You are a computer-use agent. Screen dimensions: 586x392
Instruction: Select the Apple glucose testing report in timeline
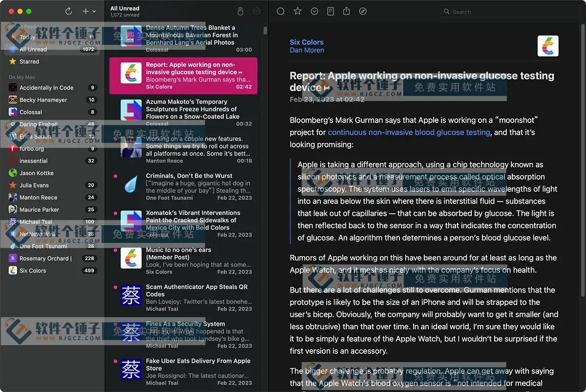[184, 76]
